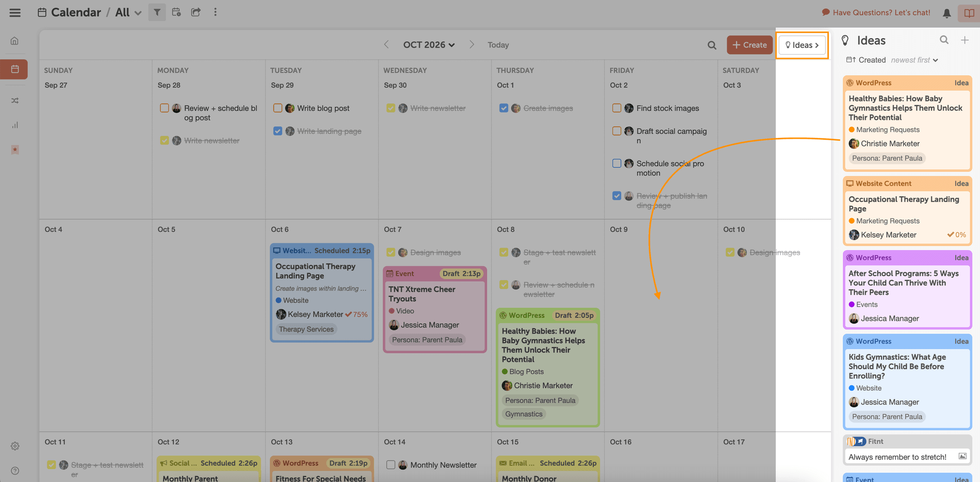
Task: Click the Create button
Action: (749, 45)
